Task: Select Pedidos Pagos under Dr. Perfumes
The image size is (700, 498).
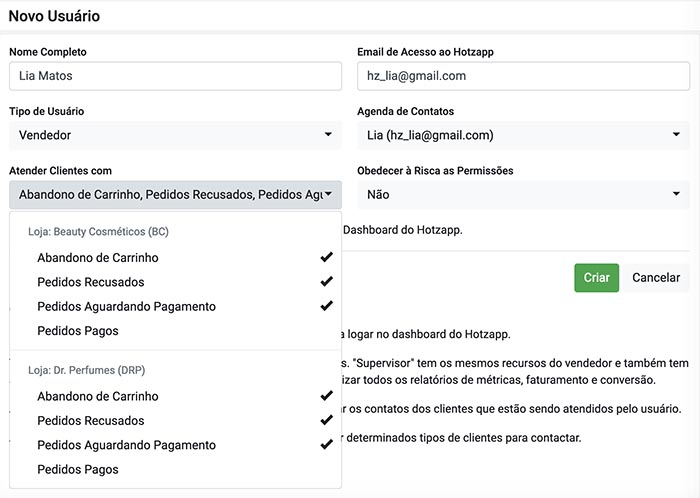Action: (175, 469)
